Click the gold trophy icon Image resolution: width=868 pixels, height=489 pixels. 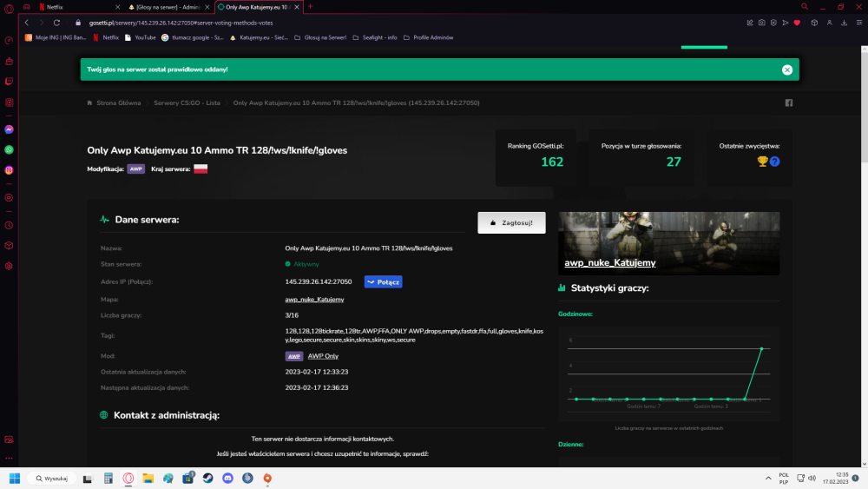[762, 162]
